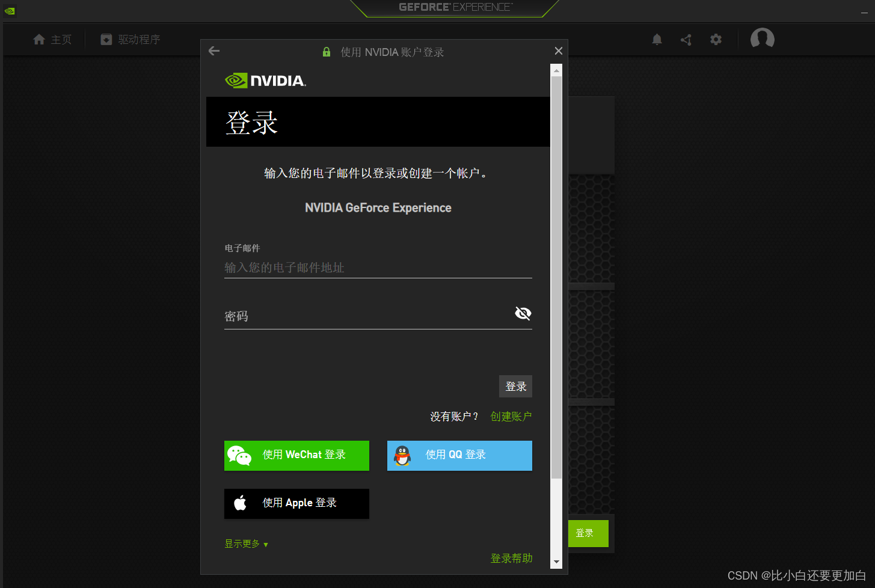Open the 驱动程序 drivers tab

point(130,40)
